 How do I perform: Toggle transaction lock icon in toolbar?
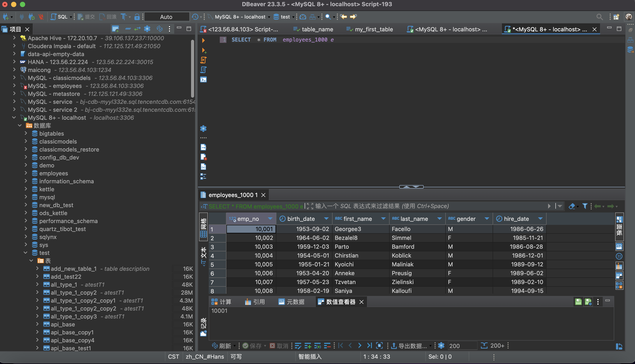137,17
